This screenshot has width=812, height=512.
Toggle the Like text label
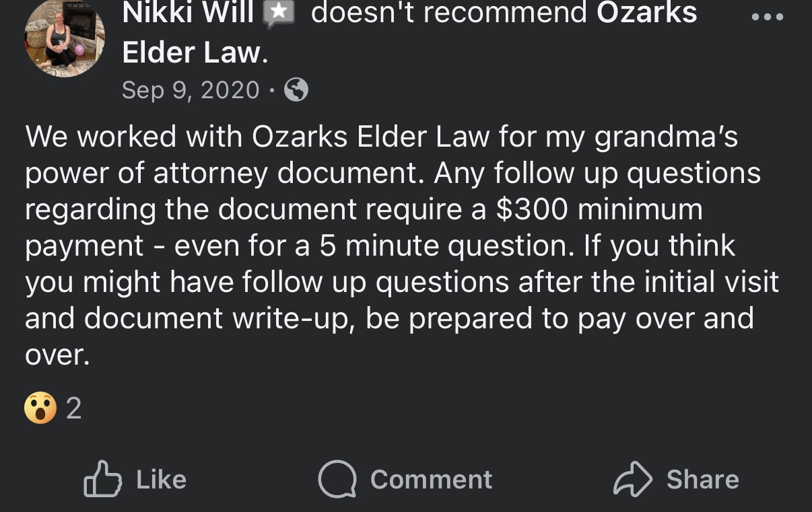pos(161,480)
